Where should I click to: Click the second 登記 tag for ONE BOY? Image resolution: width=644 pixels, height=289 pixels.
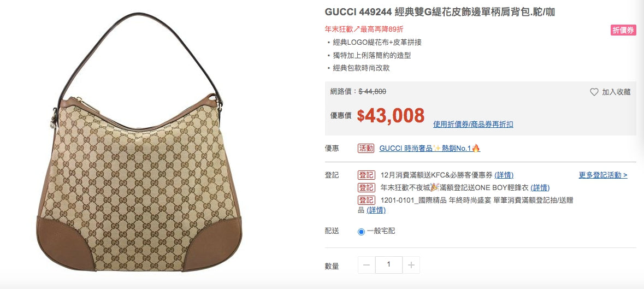coord(366,187)
